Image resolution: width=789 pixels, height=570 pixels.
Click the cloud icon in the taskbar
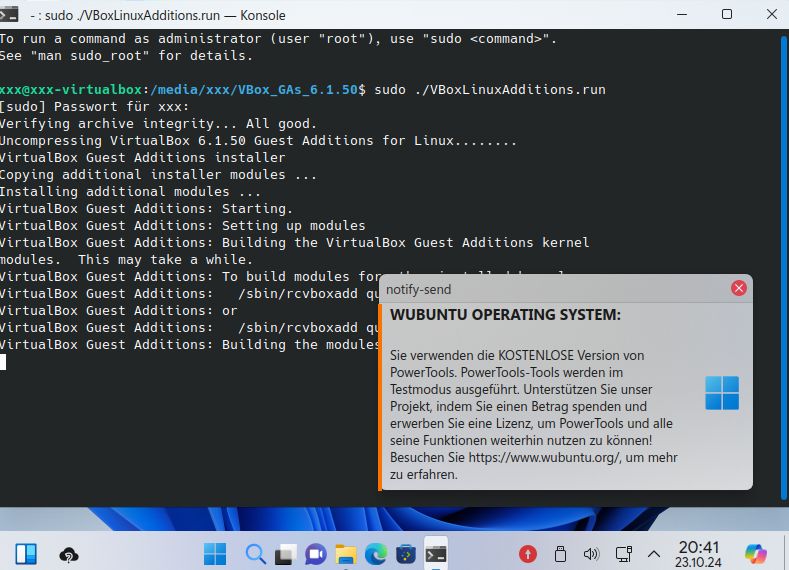point(68,555)
